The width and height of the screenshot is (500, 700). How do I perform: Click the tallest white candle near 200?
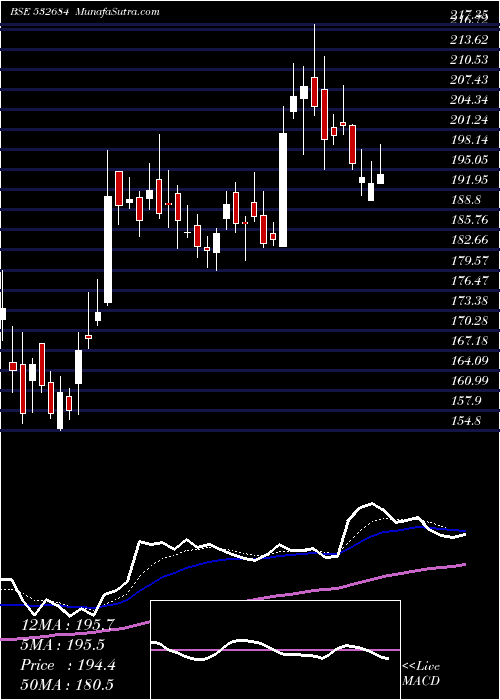[283, 190]
